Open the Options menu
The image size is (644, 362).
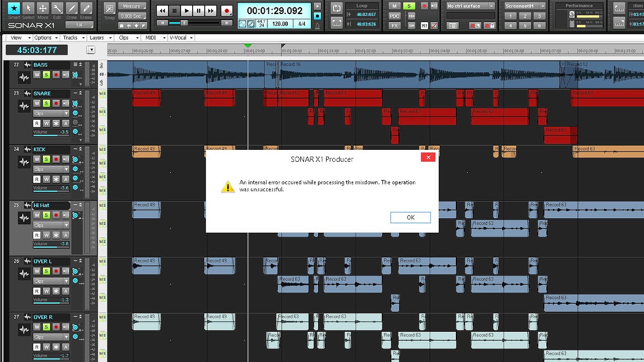pyautogui.click(x=45, y=38)
